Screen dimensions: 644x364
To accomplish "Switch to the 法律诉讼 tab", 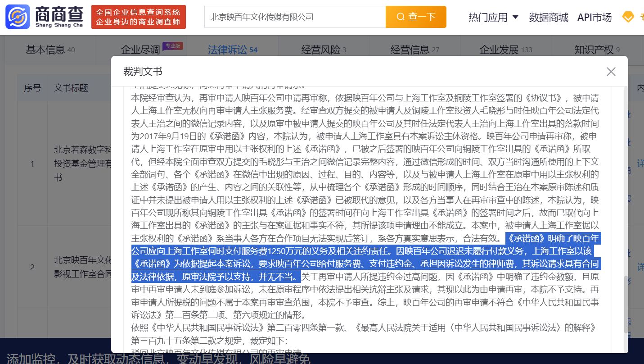I will click(x=233, y=50).
